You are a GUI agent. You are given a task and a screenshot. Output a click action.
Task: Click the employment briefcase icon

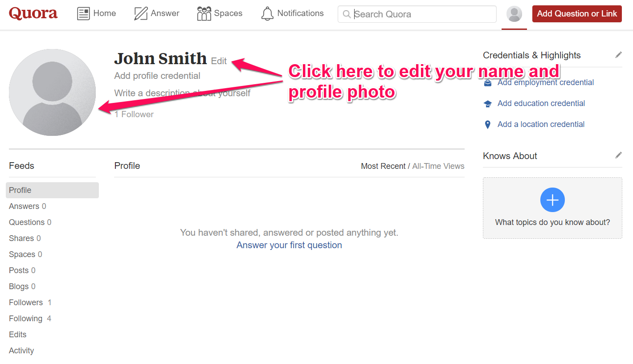coord(488,82)
